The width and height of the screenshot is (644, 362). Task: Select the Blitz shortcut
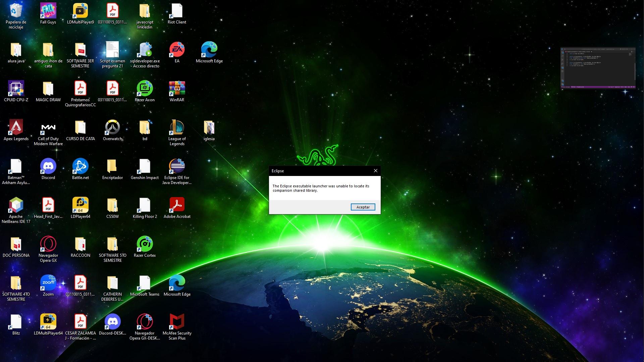[16, 324]
